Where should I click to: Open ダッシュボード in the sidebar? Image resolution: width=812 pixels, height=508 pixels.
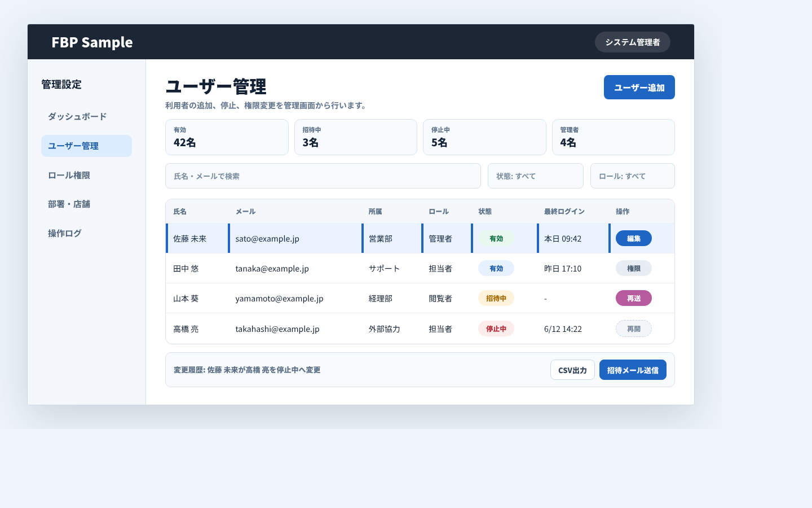pyautogui.click(x=86, y=117)
